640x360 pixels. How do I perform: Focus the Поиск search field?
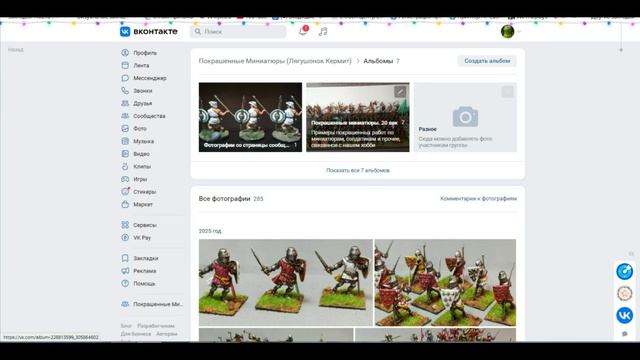click(x=238, y=31)
